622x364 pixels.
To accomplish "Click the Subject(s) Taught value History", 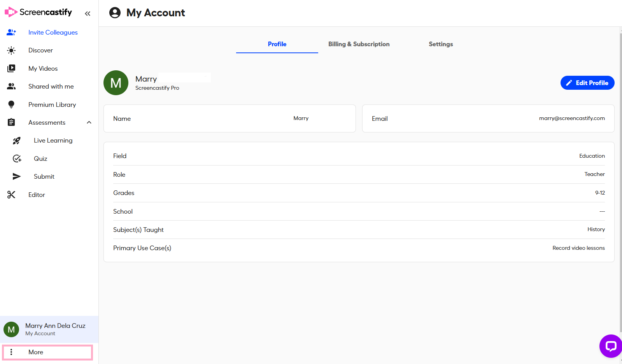I will [x=596, y=229].
